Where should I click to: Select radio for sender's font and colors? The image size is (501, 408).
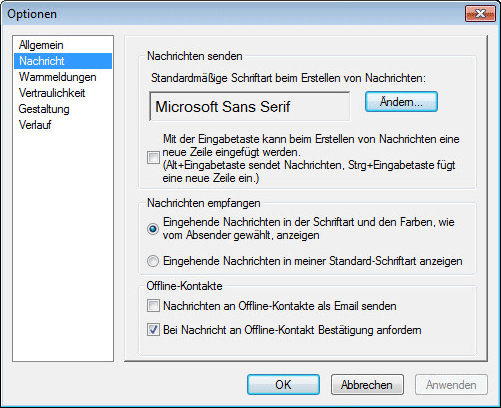click(x=153, y=229)
